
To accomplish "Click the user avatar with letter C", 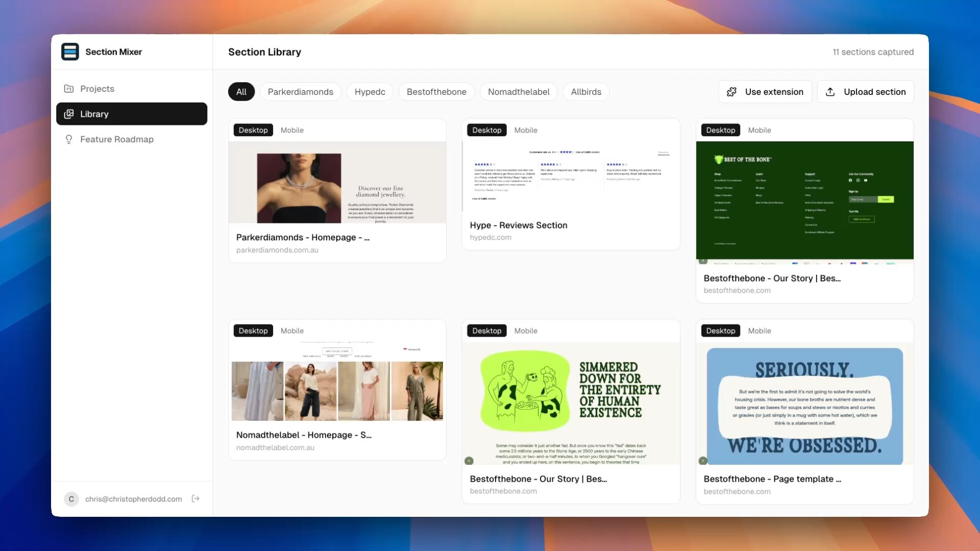I will tap(71, 499).
